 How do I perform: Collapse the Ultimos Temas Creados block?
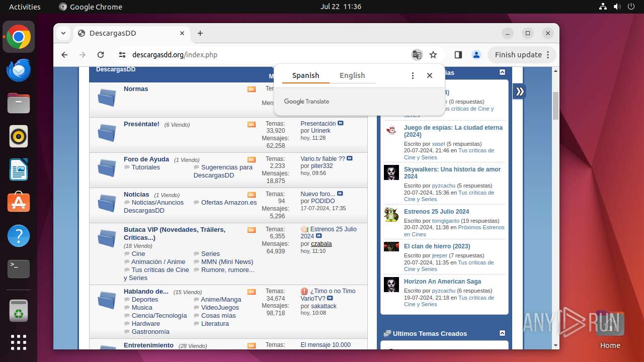502,333
